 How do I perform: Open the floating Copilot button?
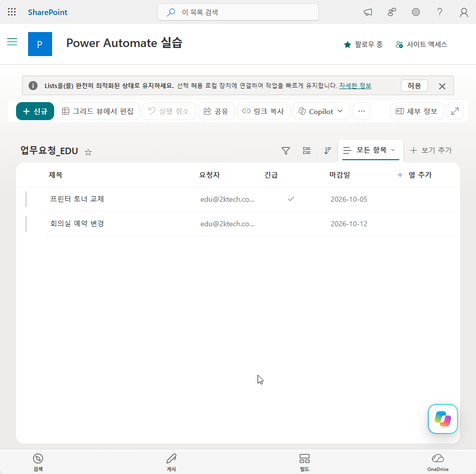click(x=442, y=419)
